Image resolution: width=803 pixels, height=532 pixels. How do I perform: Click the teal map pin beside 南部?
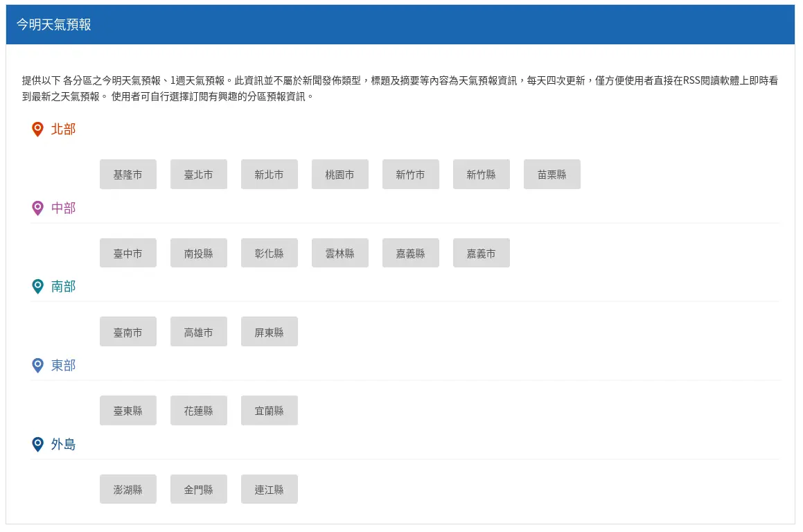pos(38,286)
